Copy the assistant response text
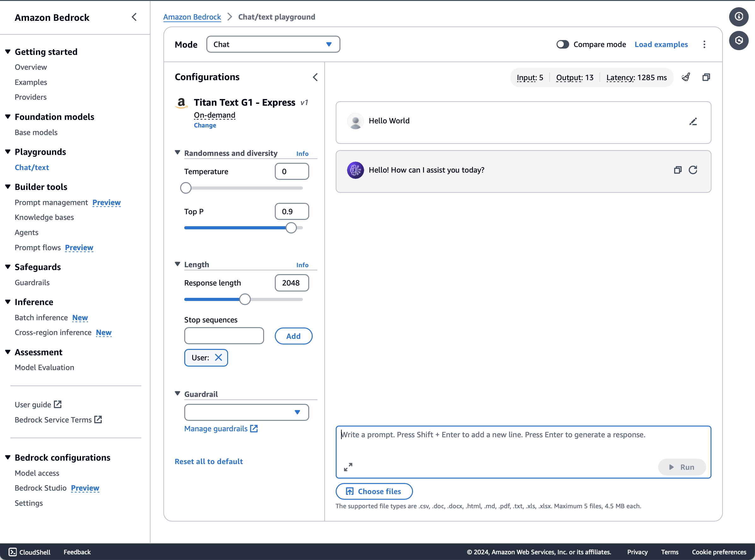755x560 pixels. pos(678,170)
